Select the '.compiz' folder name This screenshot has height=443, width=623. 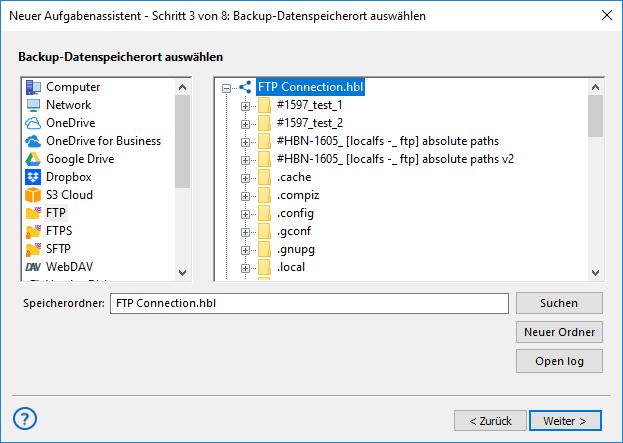[x=298, y=195]
